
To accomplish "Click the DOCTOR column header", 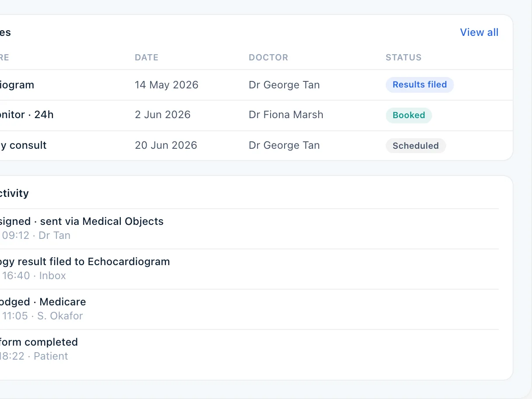I will 268,57.
